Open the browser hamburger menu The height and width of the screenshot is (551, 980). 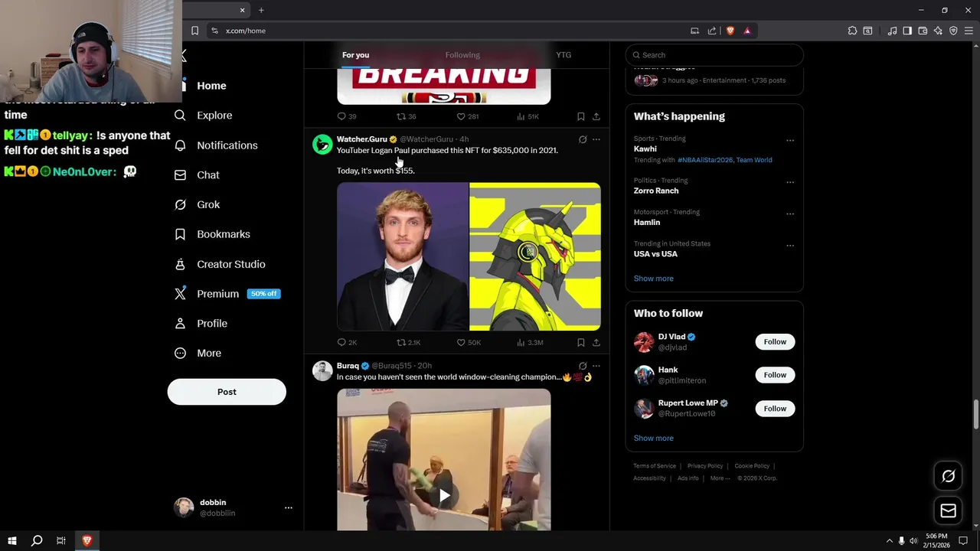tap(969, 31)
